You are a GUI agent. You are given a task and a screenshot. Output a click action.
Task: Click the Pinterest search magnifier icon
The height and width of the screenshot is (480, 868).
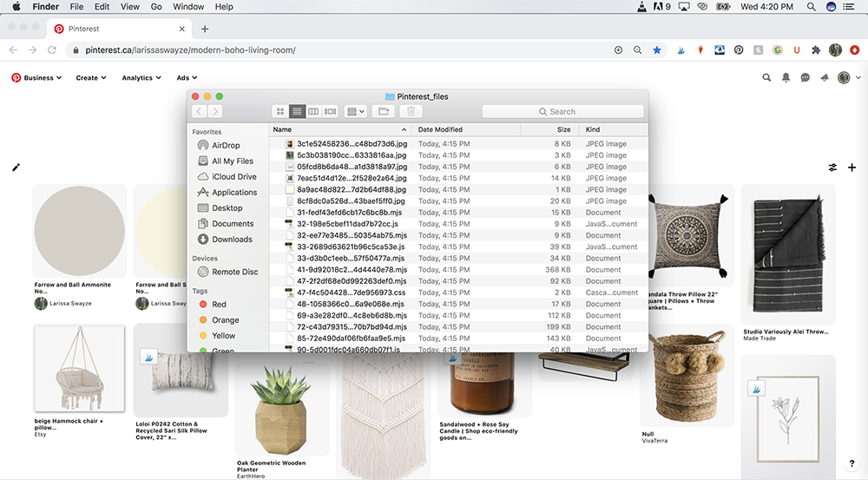(x=766, y=77)
